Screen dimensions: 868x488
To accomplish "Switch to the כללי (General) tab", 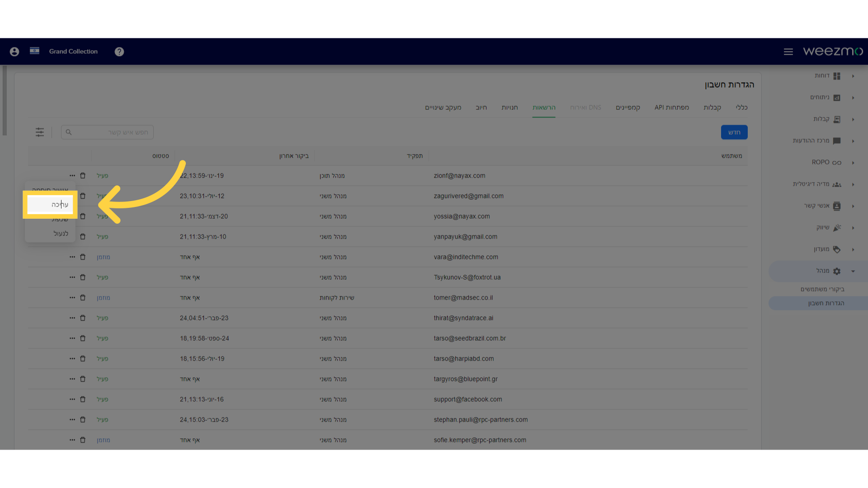I will (x=741, y=107).
